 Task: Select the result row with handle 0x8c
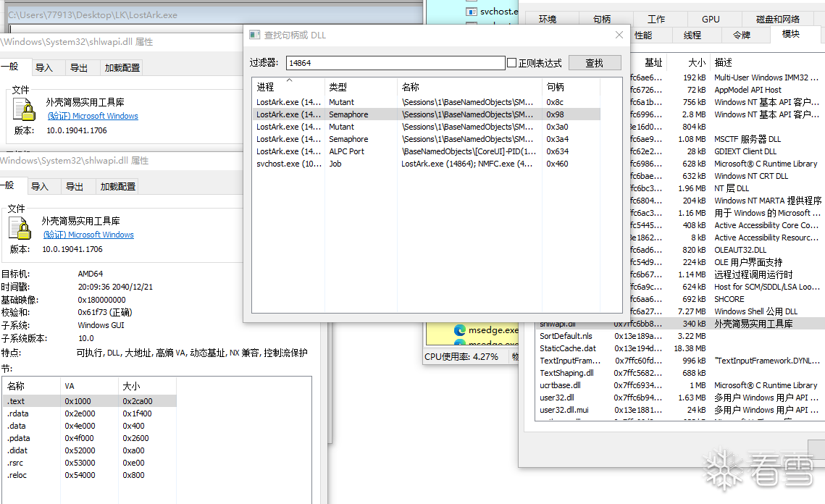tap(426, 102)
